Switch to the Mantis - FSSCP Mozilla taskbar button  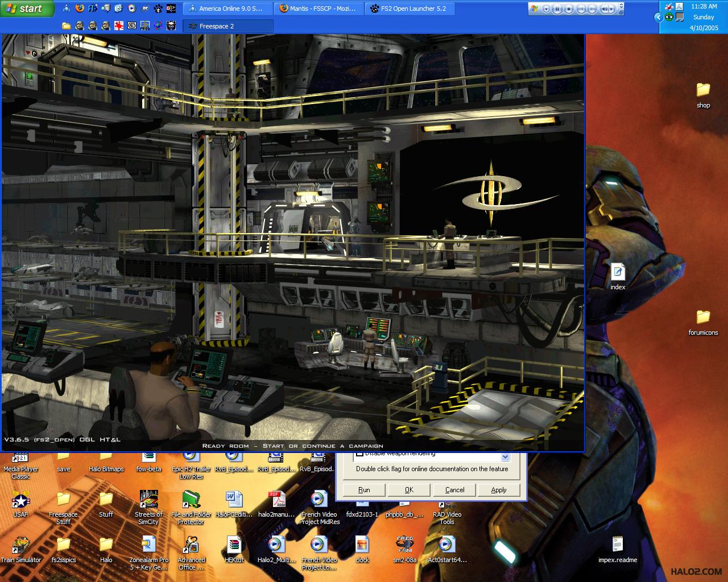pos(318,9)
